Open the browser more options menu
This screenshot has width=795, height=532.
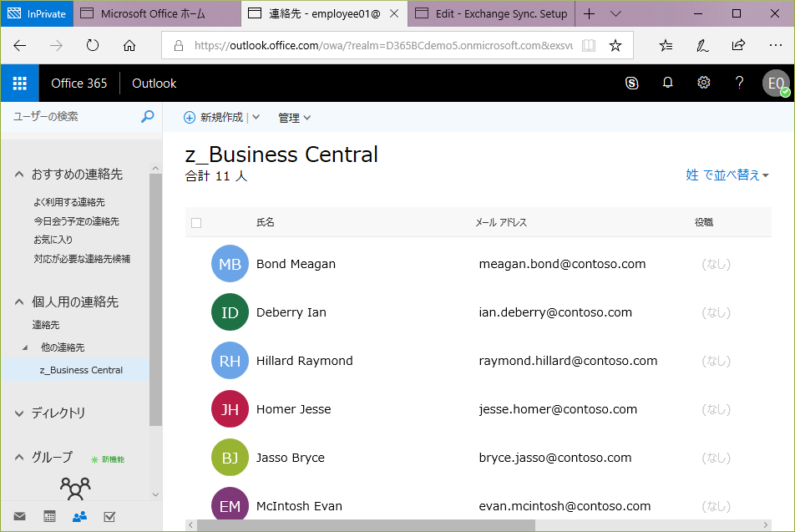pos(775,45)
